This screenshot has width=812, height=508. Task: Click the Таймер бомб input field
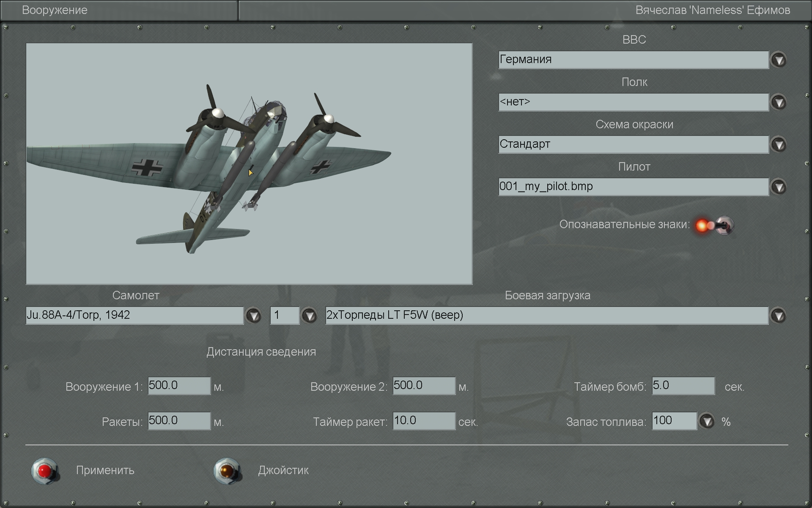point(683,386)
